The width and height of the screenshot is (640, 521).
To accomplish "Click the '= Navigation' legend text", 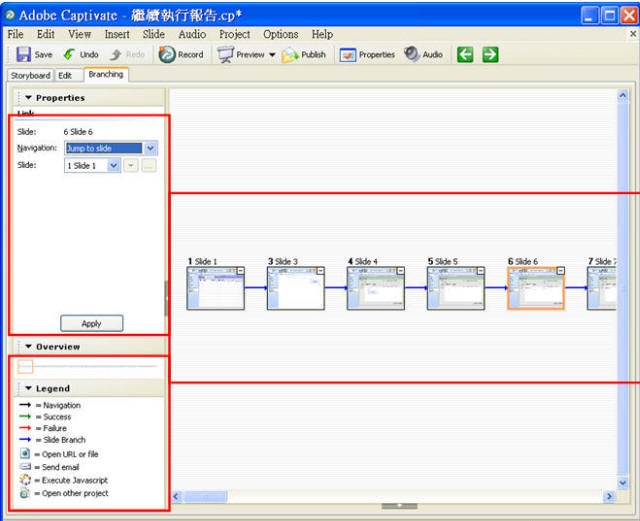I will tap(58, 405).
